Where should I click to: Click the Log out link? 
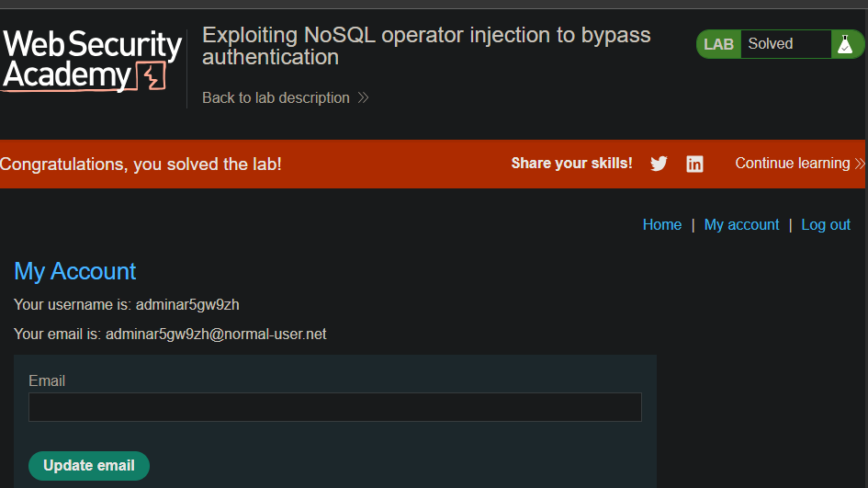pos(826,225)
